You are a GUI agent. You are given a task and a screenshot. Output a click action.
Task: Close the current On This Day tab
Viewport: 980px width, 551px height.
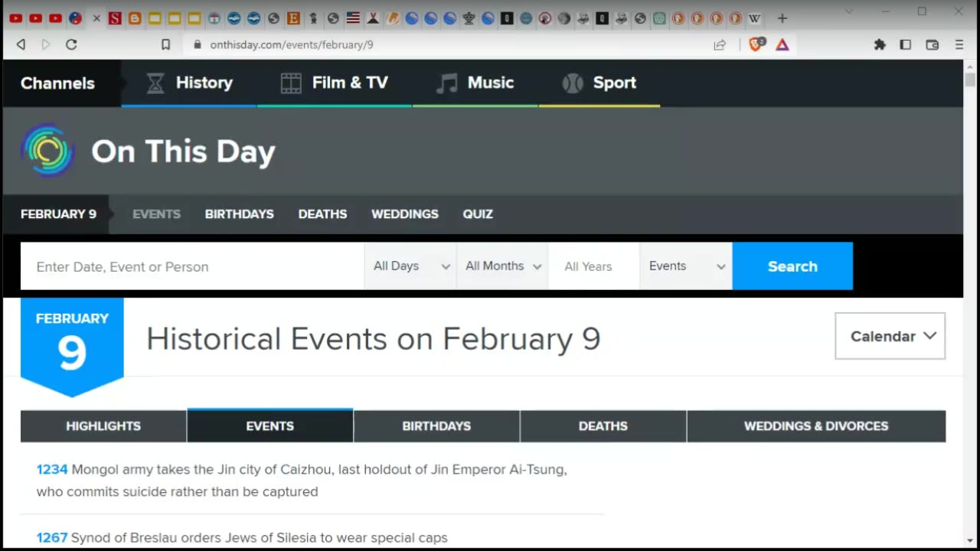click(96, 18)
